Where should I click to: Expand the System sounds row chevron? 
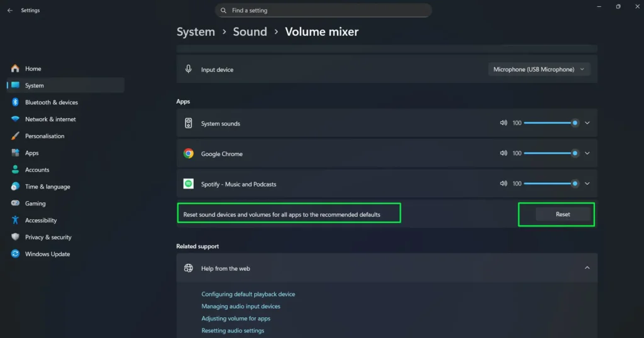[587, 123]
